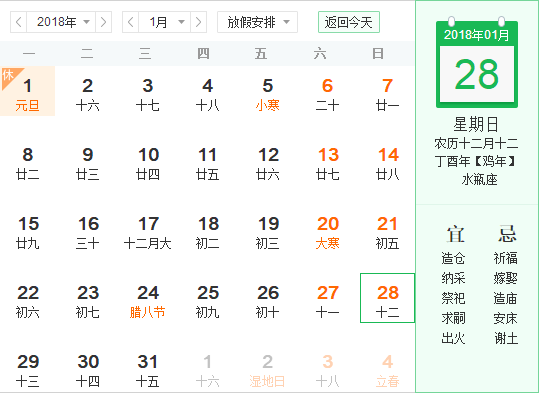Click the 星期日 weekday label in side panel
Viewport: 539px width, 394px height.
click(476, 124)
